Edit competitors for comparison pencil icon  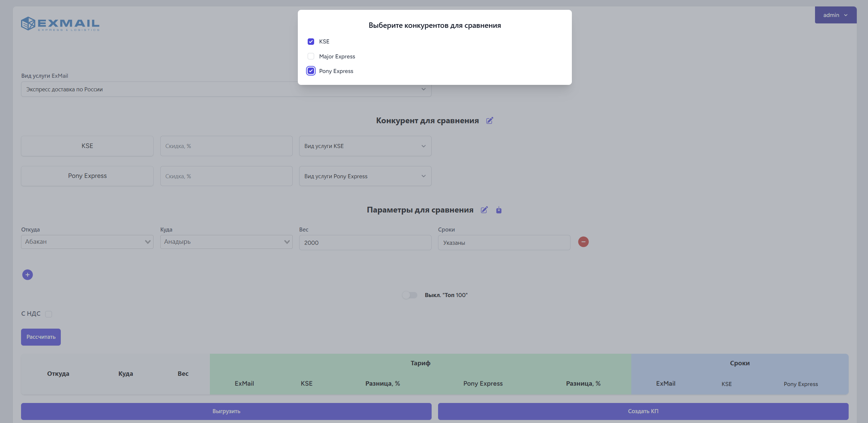click(489, 121)
